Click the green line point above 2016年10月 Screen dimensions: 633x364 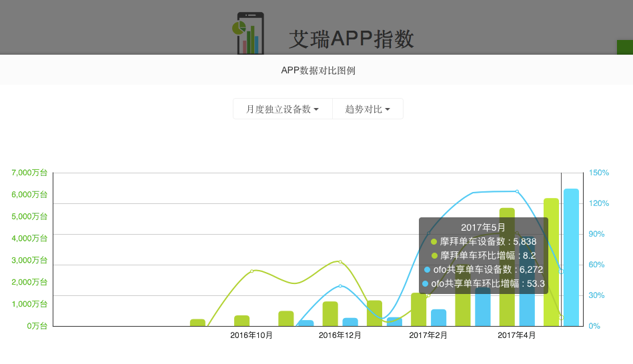coord(251,271)
